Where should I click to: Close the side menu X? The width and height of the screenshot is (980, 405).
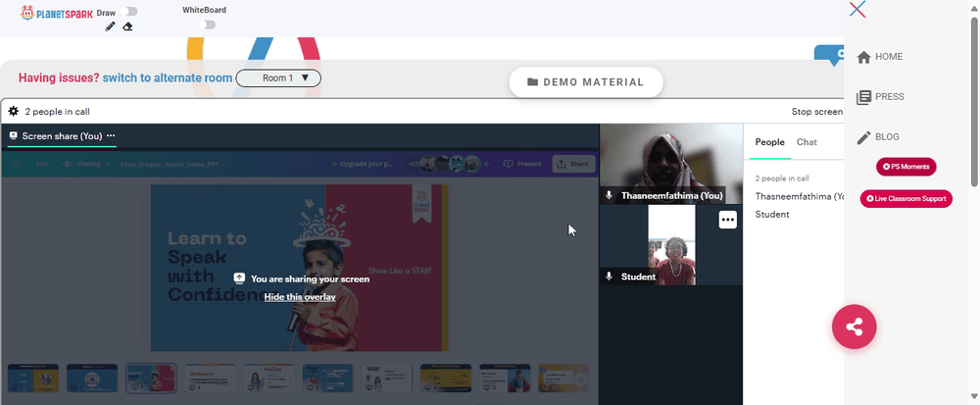coord(857,9)
